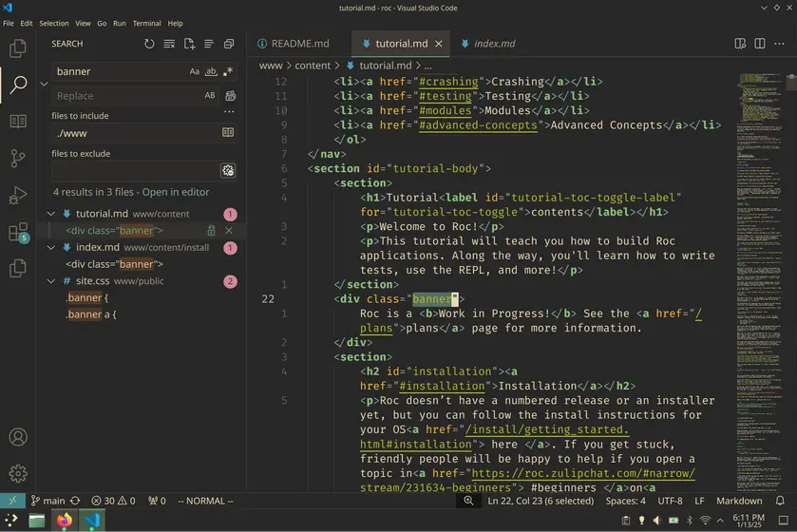Open More Actions in editor title bar
Screen dimensions: 797x532
[x=779, y=44]
